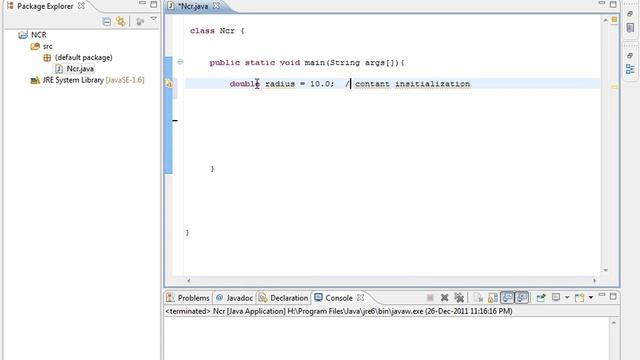The image size is (640, 360).
Task: Click the Console scroll up arrow
Action: coord(613,323)
